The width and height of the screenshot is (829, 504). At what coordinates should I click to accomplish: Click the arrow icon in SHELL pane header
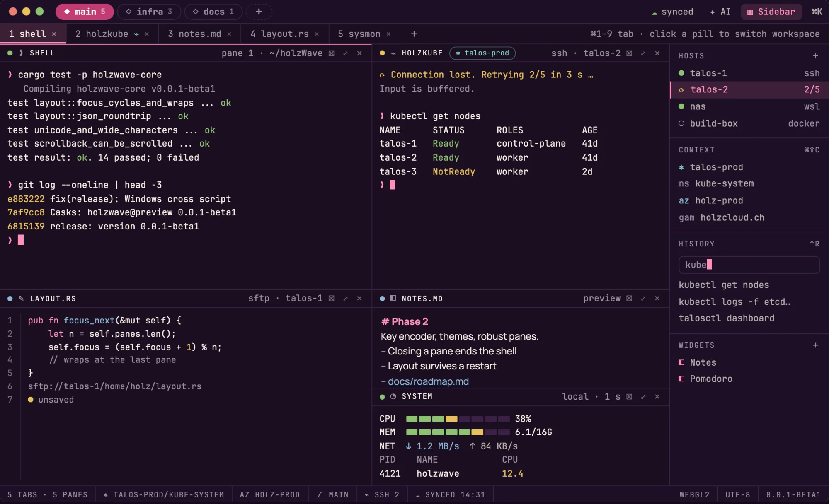pos(345,53)
